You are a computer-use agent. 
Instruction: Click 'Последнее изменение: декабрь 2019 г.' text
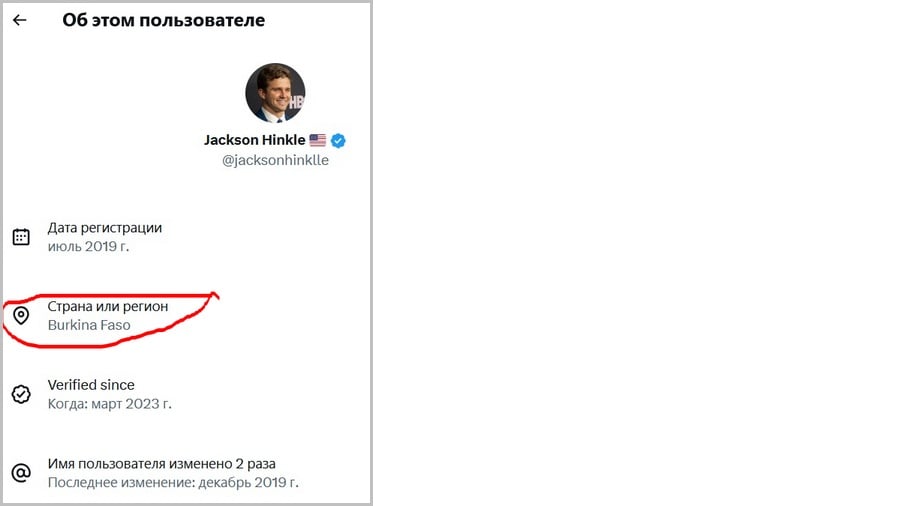(173, 482)
